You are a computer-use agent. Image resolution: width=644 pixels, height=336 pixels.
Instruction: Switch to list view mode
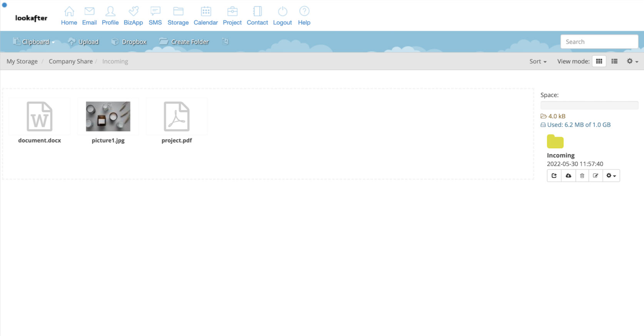[614, 61]
